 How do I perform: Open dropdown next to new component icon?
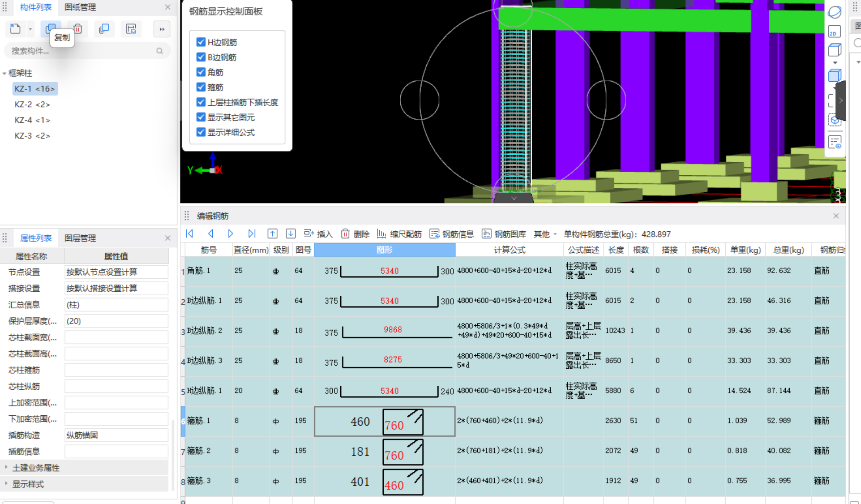point(30,29)
